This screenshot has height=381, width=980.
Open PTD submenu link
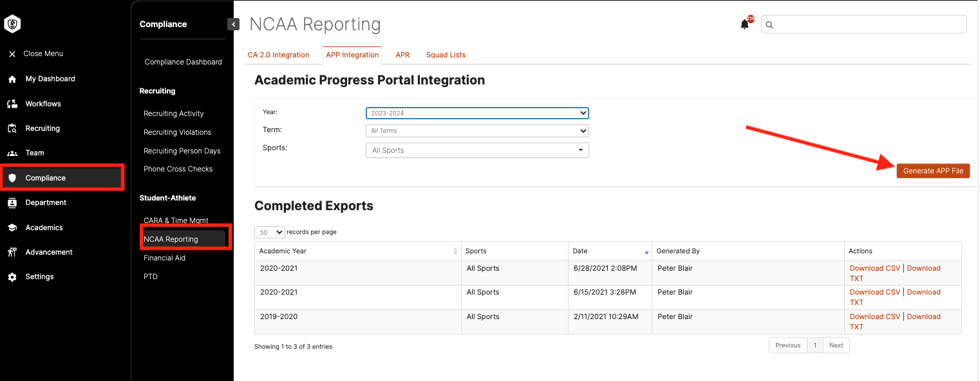pos(150,277)
